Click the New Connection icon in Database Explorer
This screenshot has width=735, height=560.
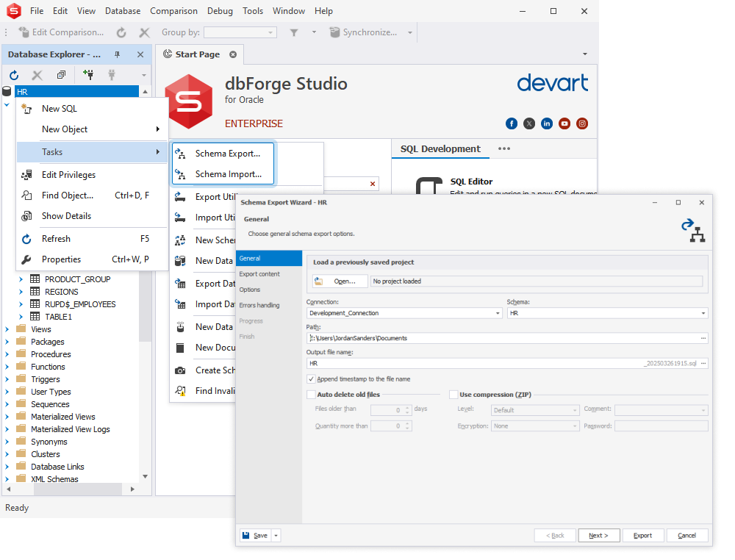[88, 75]
